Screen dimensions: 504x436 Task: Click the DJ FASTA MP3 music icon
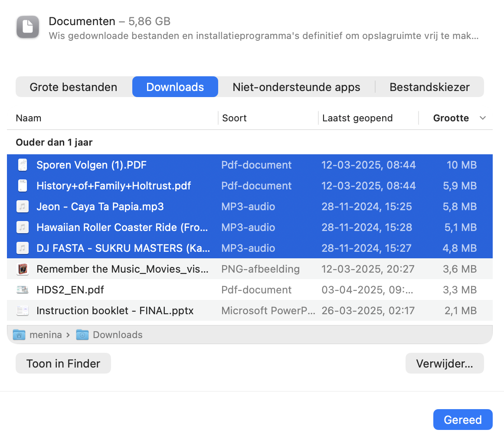(x=22, y=248)
